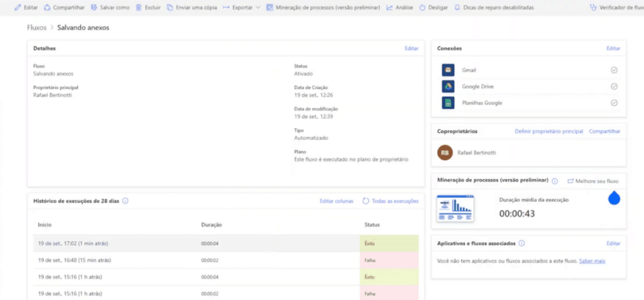
Task: Open Verificador de fluxo
Action: point(616,8)
